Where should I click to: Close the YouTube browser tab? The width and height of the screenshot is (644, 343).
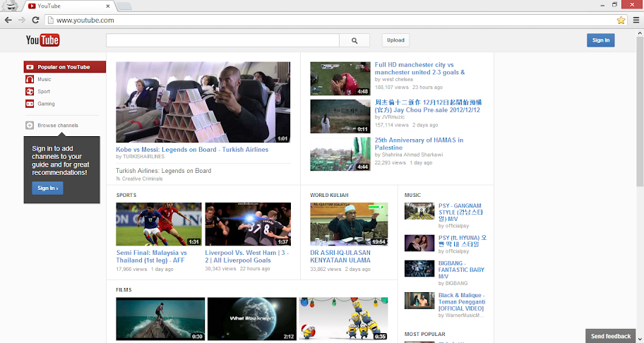point(107,6)
